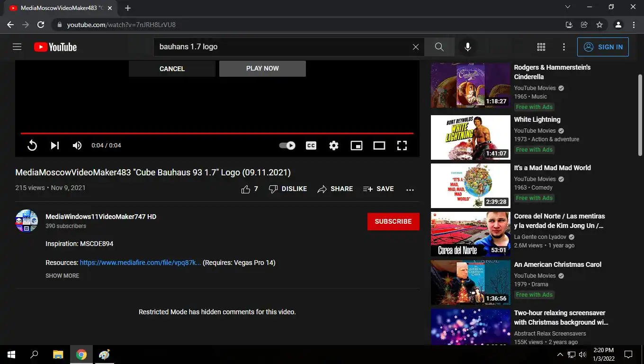
Task: Bookmark this page star
Action: coord(599,25)
